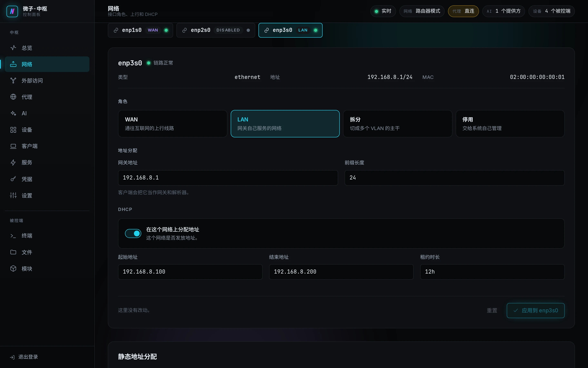Click the 代理 globe icon
Screen dimensions: 588x368
[13, 97]
